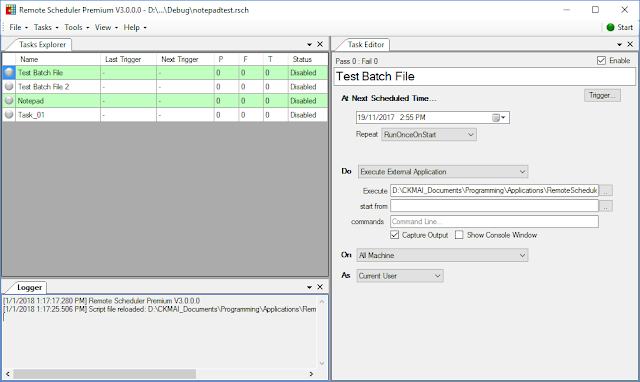Open the All Machine dropdown

[x=442, y=255]
